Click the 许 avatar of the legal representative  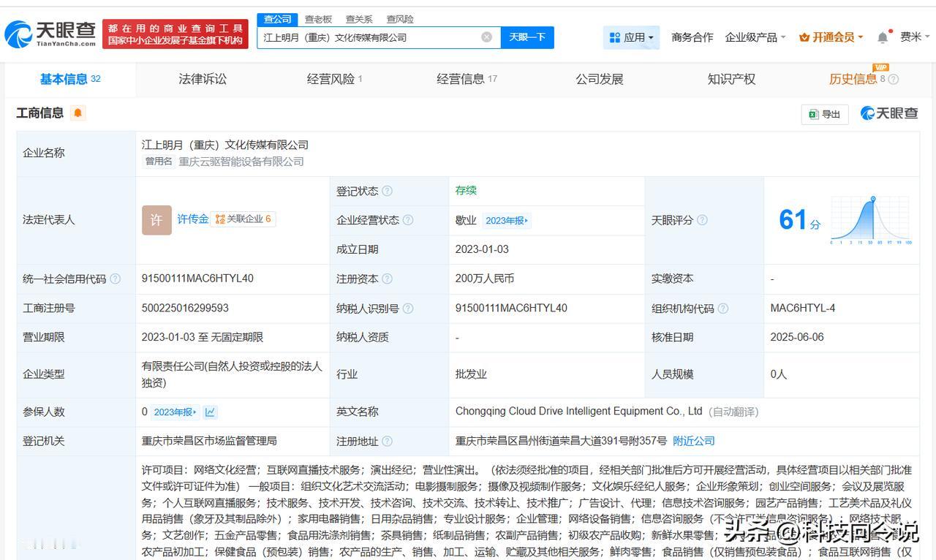156,220
